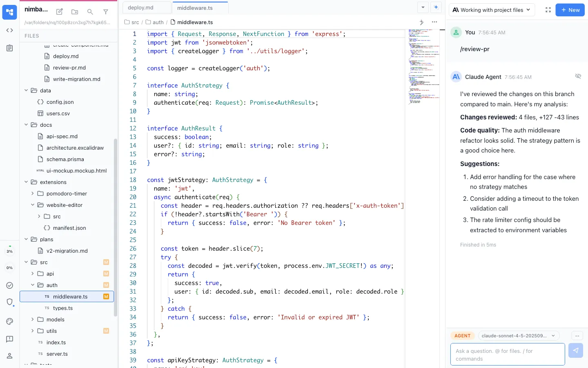
Task: Toggle visibility of Claude Agent message
Action: pos(578,76)
